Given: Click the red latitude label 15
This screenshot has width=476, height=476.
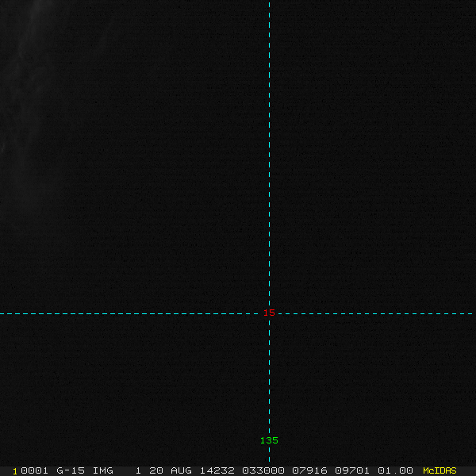Looking at the screenshot, I should coord(269,313).
